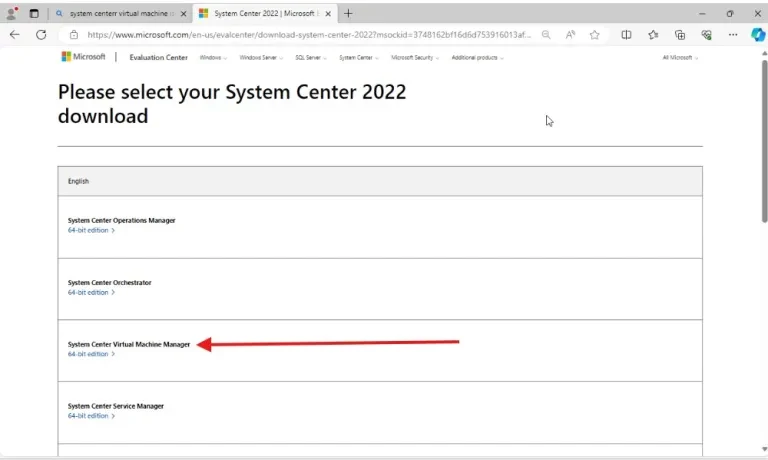Switch to system center virtual machine search tab
The image size is (768, 460).
[121, 14]
